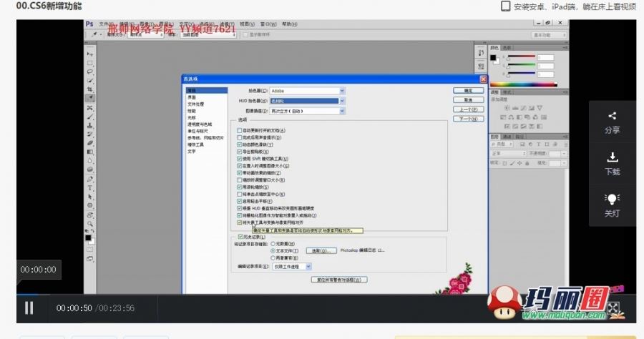644x339 pixels.
Task: Open the 基本功能 workspace dropdown
Action: coord(550,35)
